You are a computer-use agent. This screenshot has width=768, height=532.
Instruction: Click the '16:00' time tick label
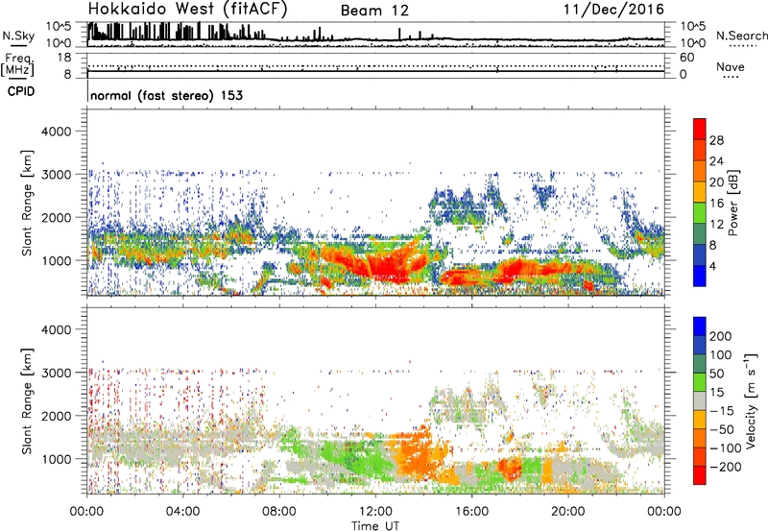click(x=471, y=512)
